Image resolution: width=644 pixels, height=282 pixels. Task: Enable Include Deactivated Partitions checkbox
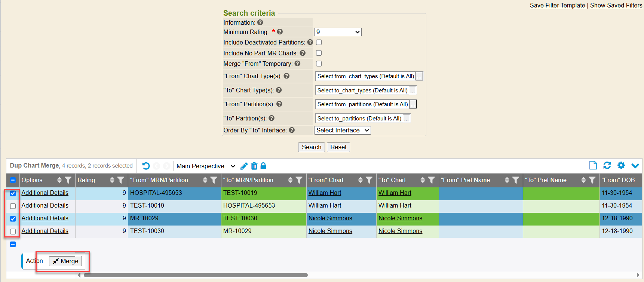[x=319, y=42]
